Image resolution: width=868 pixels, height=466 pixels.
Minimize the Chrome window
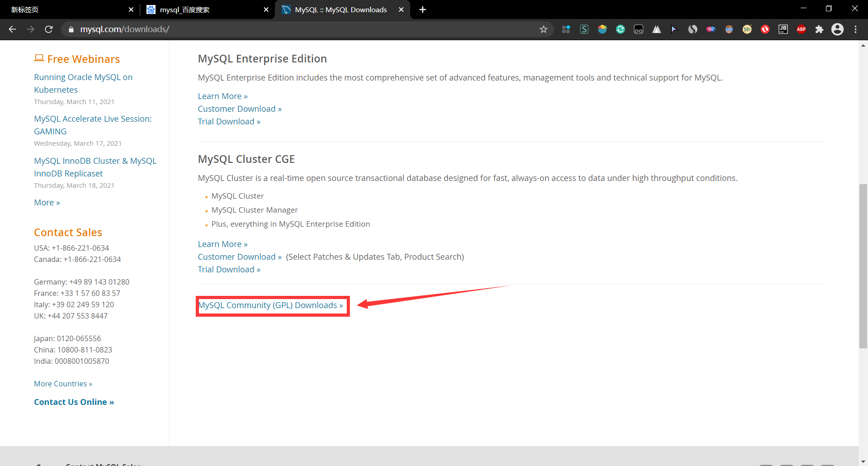click(x=803, y=9)
